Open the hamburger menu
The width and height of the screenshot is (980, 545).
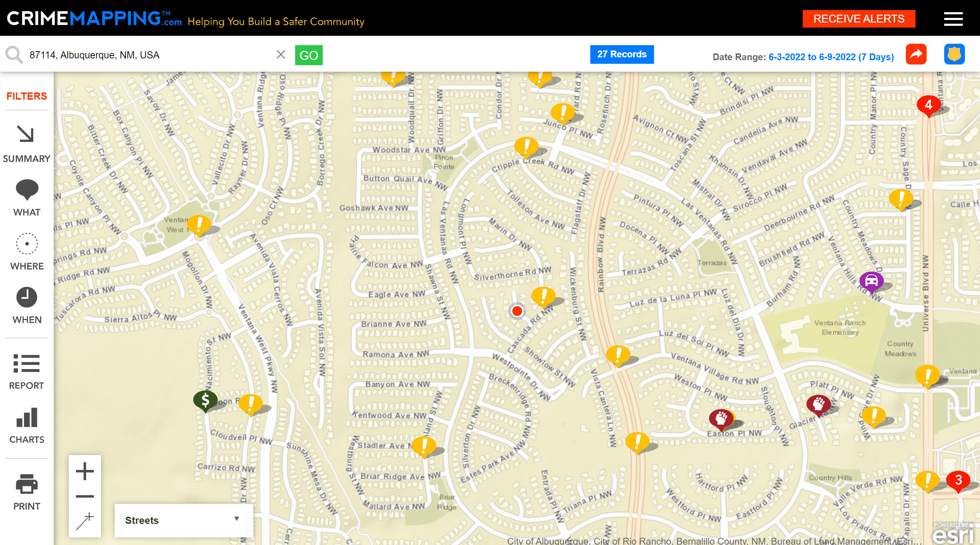[x=953, y=19]
